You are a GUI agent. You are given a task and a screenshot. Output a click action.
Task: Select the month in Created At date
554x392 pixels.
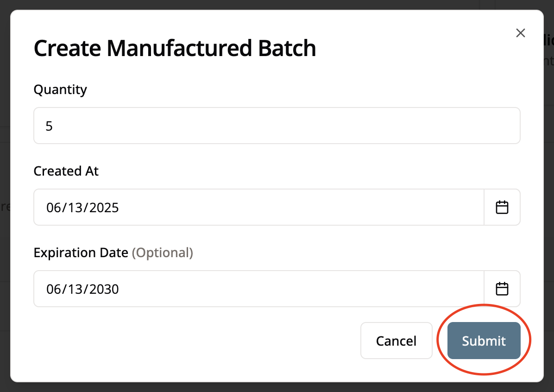click(x=53, y=208)
